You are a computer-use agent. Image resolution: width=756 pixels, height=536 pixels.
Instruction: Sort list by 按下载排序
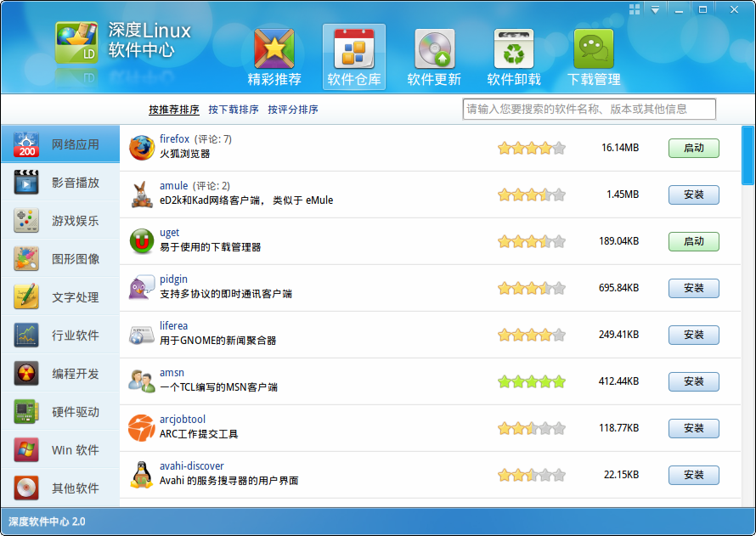(x=234, y=110)
